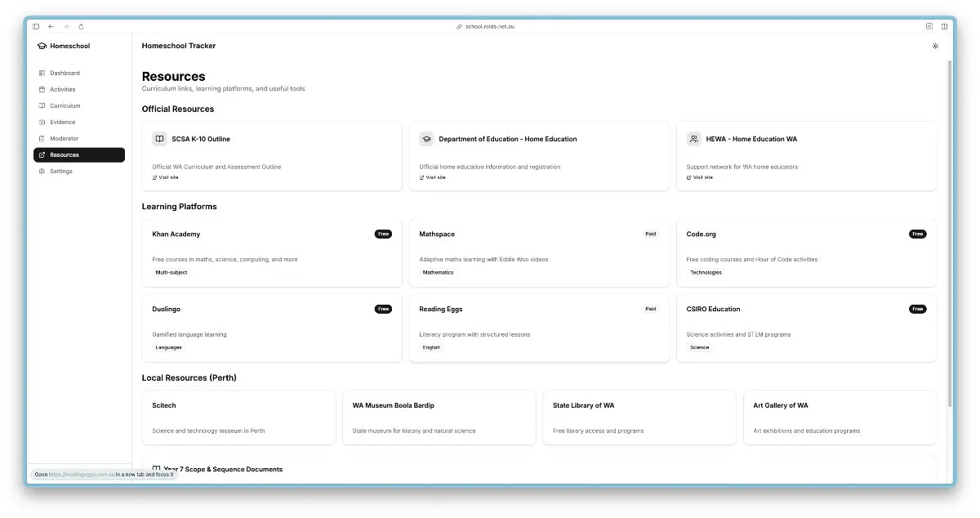The height and width of the screenshot is (518, 980).
Task: Open the Curriculum book icon in sidebar
Action: click(x=42, y=105)
